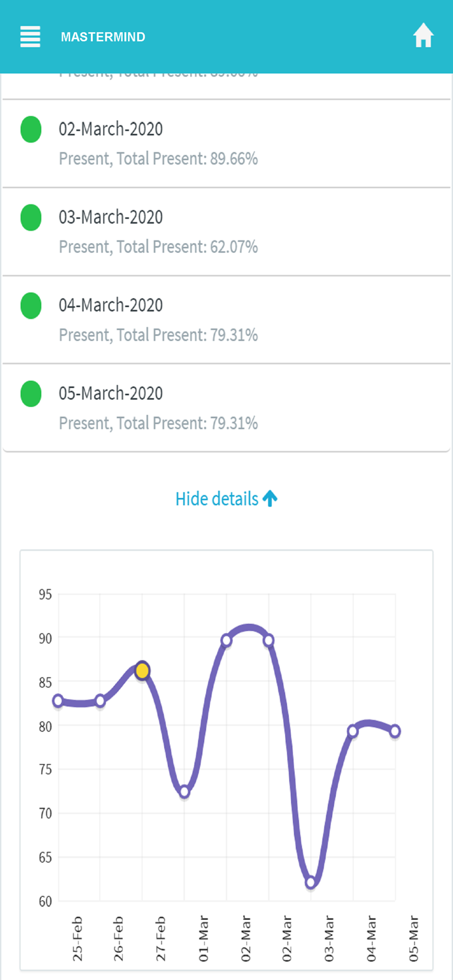The image size is (453, 980).
Task: Click green status dot for 05-March-2020
Action: point(31,394)
